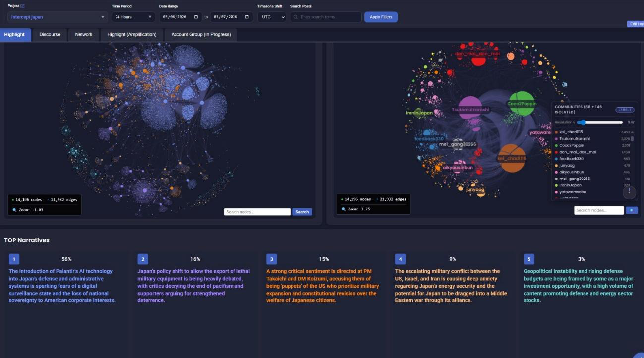The width and height of the screenshot is (644, 358).
Task: Click the Edit Layout button
Action: click(x=636, y=24)
